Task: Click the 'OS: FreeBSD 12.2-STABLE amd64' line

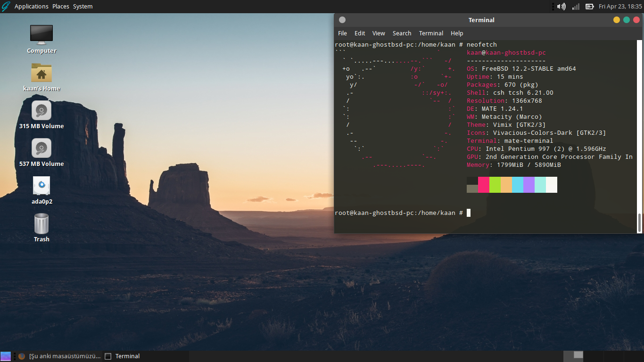Action: pos(521,69)
